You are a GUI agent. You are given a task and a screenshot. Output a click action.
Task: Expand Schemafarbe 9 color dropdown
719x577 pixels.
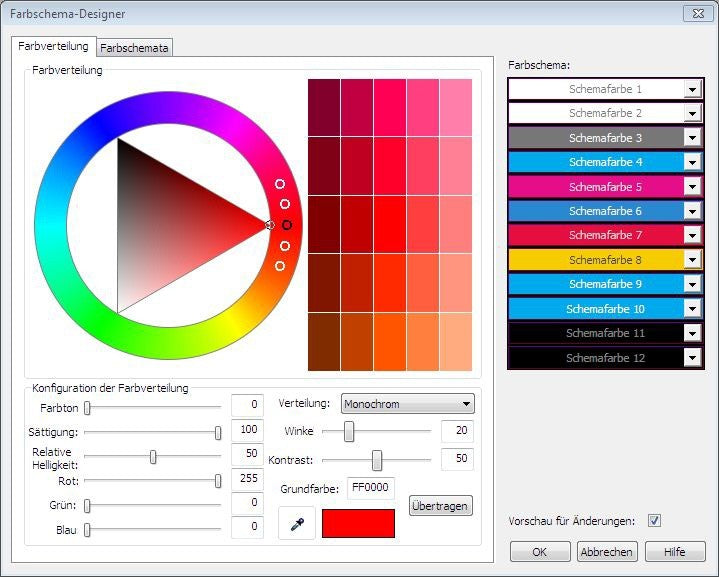coord(692,284)
